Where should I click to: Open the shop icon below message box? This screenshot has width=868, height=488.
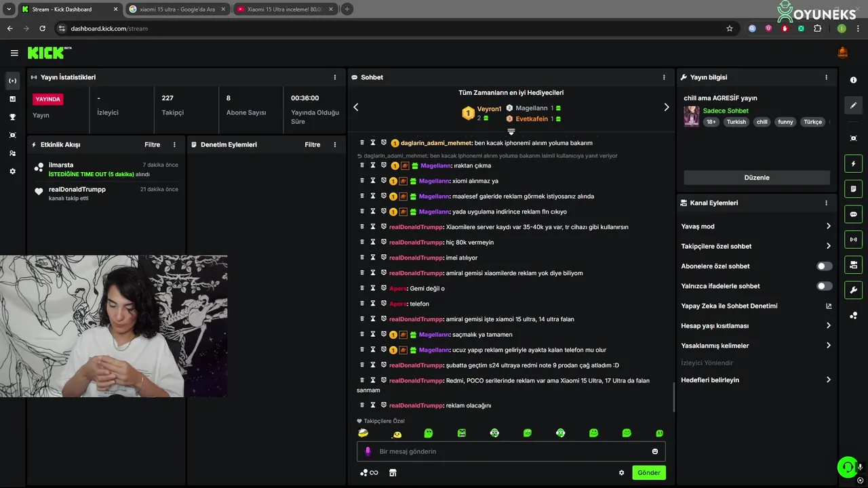(393, 473)
